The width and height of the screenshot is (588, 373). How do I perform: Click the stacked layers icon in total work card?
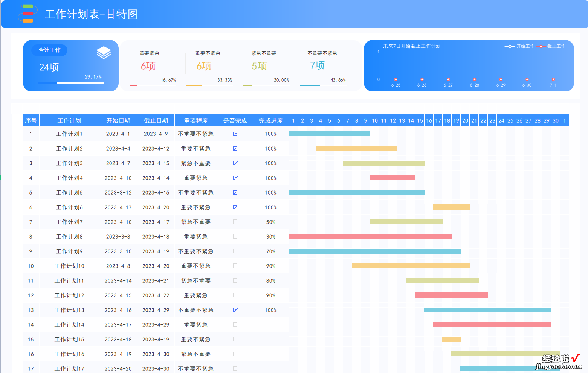[x=104, y=53]
